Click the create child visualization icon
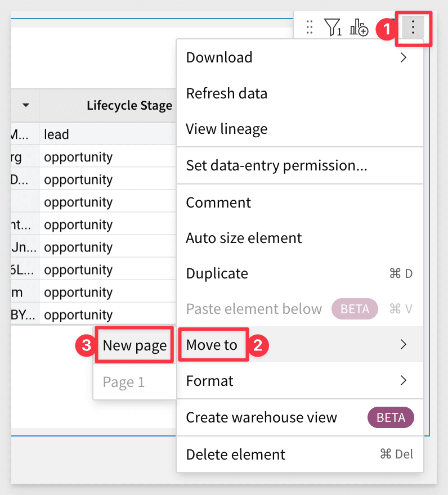 coord(359,27)
